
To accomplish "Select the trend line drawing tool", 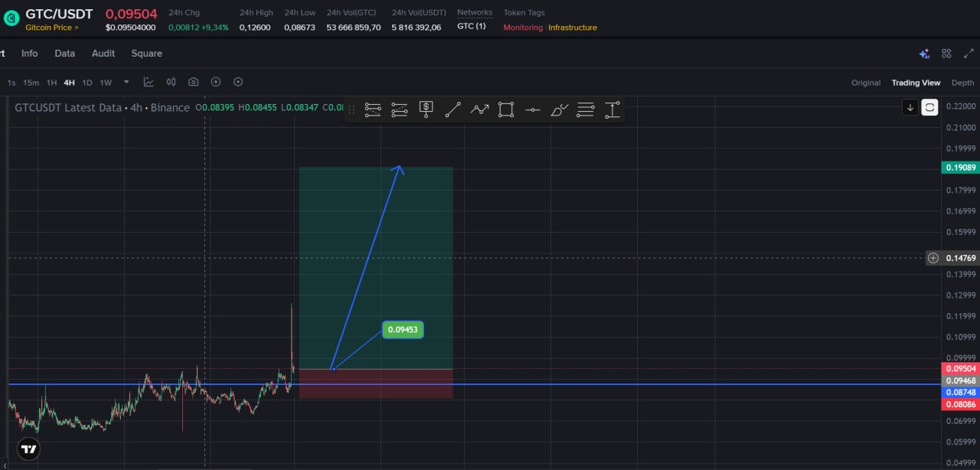I will tap(452, 109).
